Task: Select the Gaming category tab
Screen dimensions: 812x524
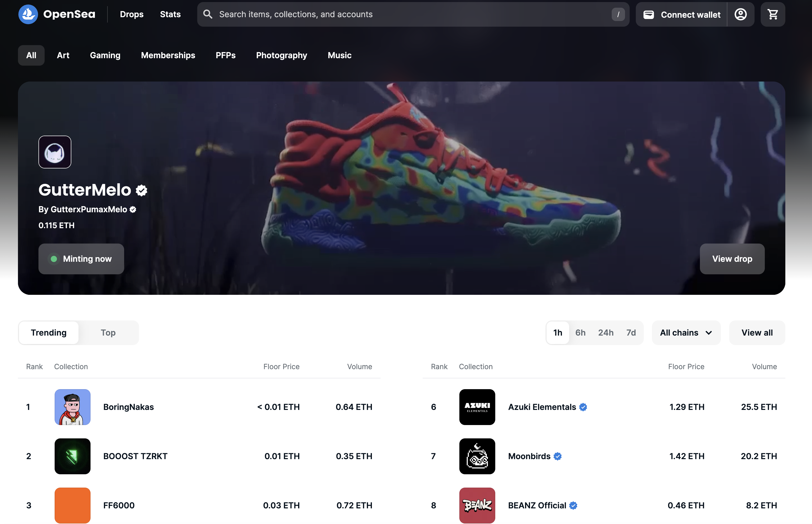Action: click(105, 55)
